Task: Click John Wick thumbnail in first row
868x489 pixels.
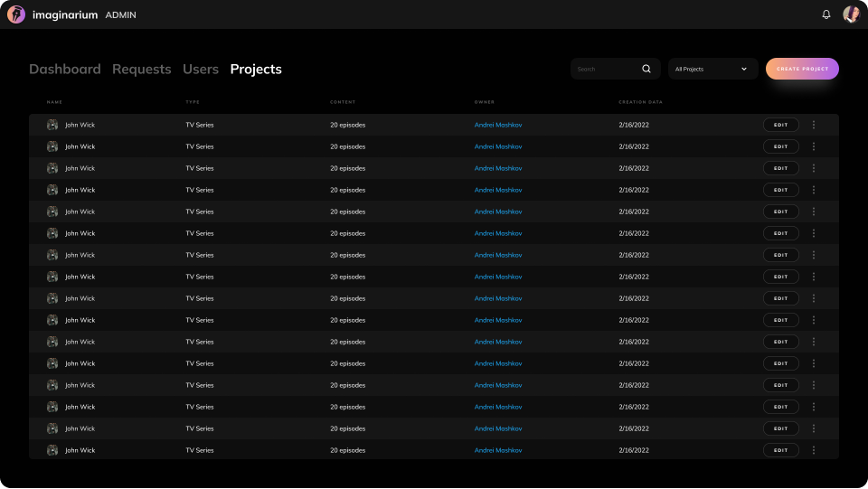Action: point(52,125)
